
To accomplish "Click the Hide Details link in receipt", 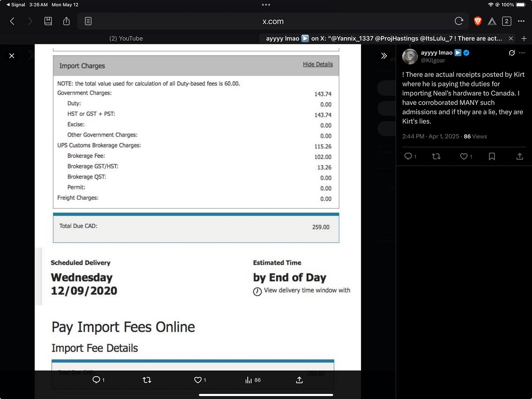I will tap(318, 64).
